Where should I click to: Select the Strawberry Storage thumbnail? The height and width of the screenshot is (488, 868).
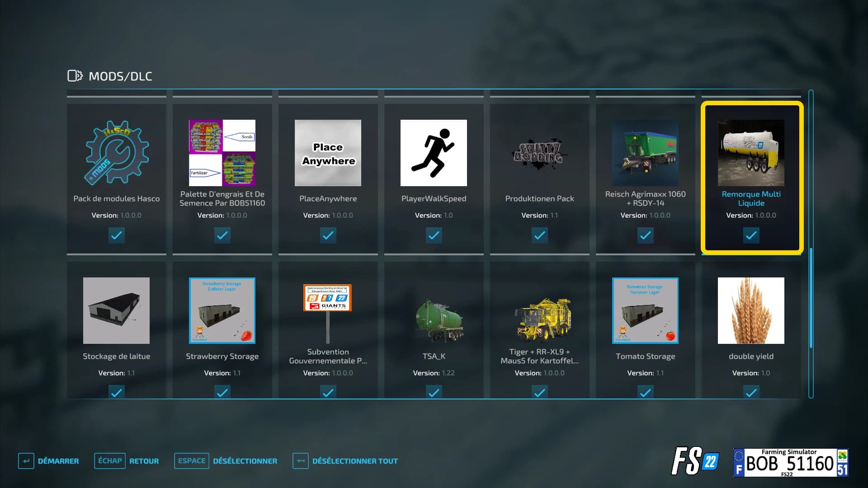point(222,310)
